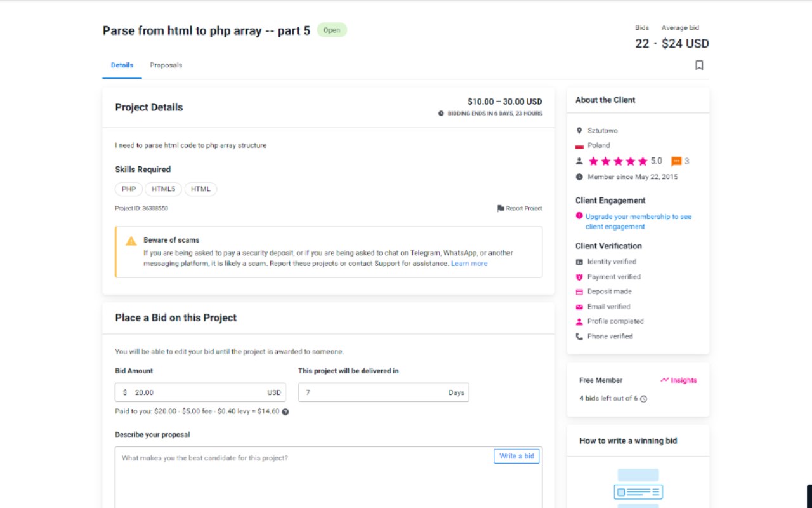
Task: Click the scam warning triangle icon
Action: point(131,241)
